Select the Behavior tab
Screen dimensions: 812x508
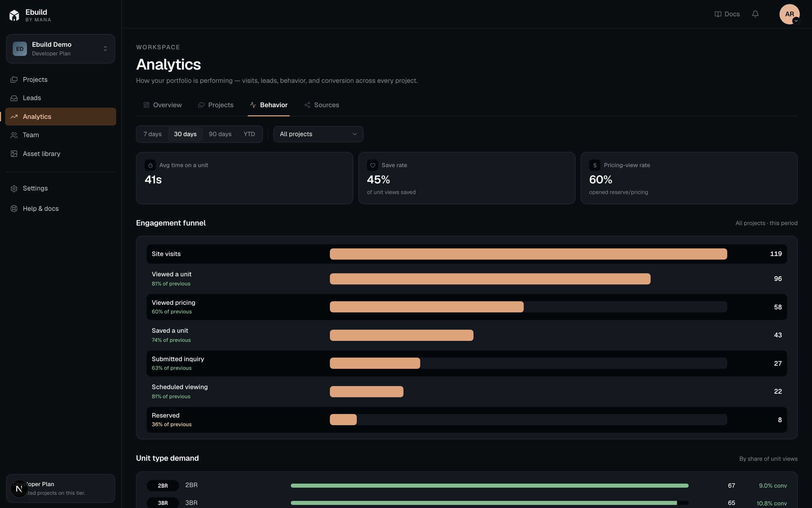click(269, 105)
